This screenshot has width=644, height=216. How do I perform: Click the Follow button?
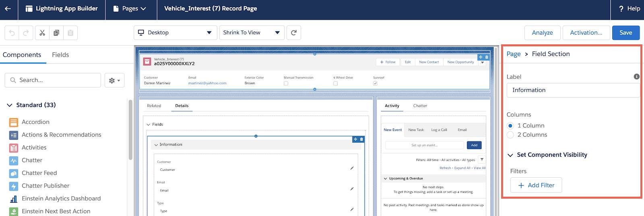pos(388,62)
